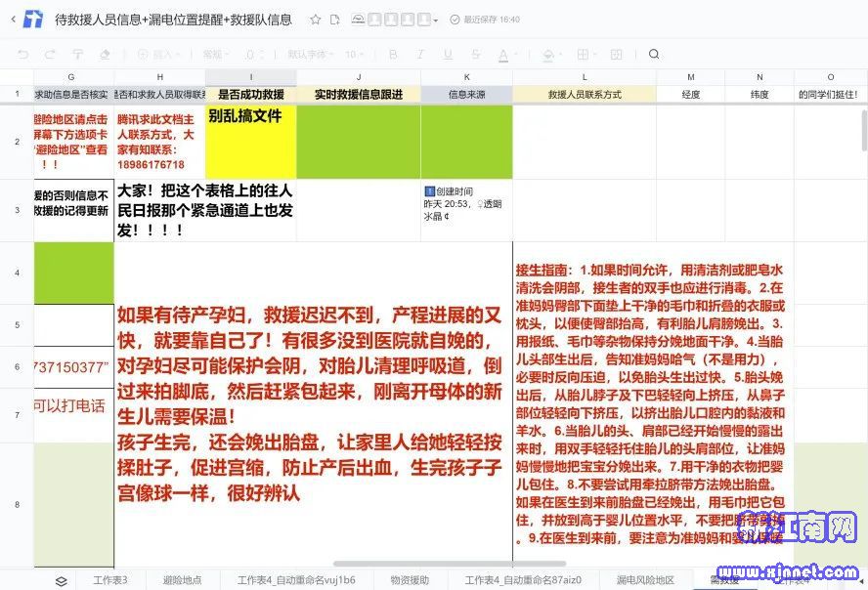Click the recently saved status checkmark
The image size is (868, 590).
coord(456,20)
